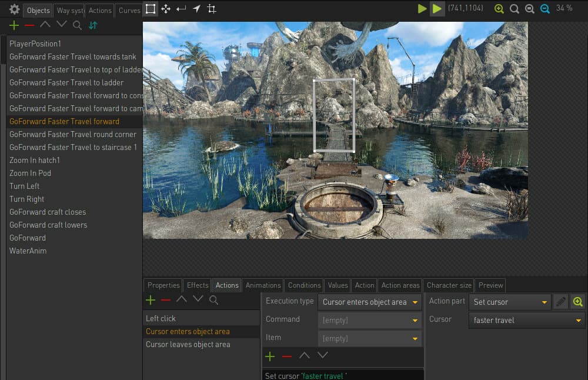This screenshot has width=588, height=380.
Task: Move selected action up
Action: (x=182, y=299)
